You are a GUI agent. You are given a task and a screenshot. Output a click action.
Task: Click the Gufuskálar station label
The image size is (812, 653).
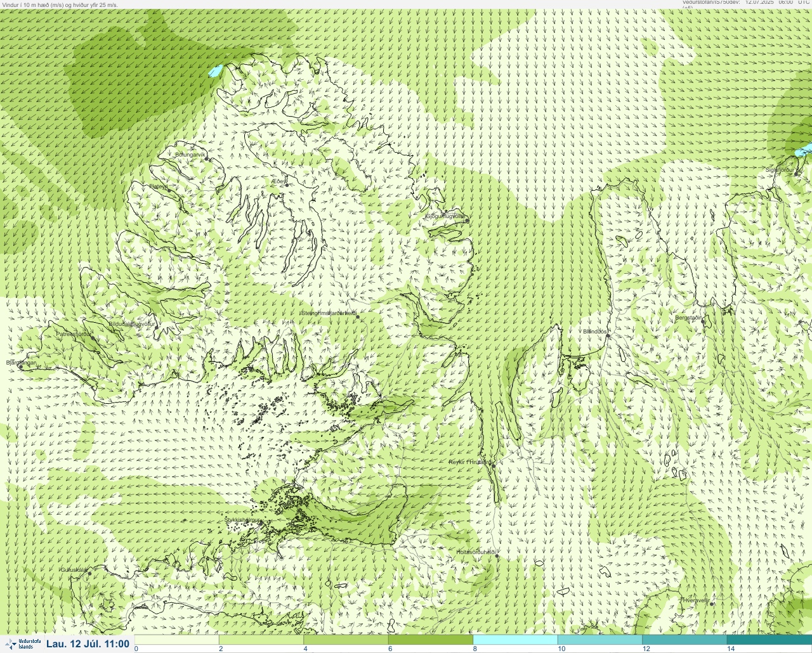(74, 570)
